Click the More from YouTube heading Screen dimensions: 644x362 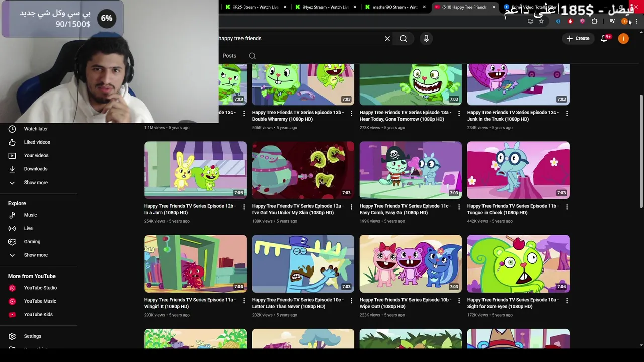coord(32,276)
